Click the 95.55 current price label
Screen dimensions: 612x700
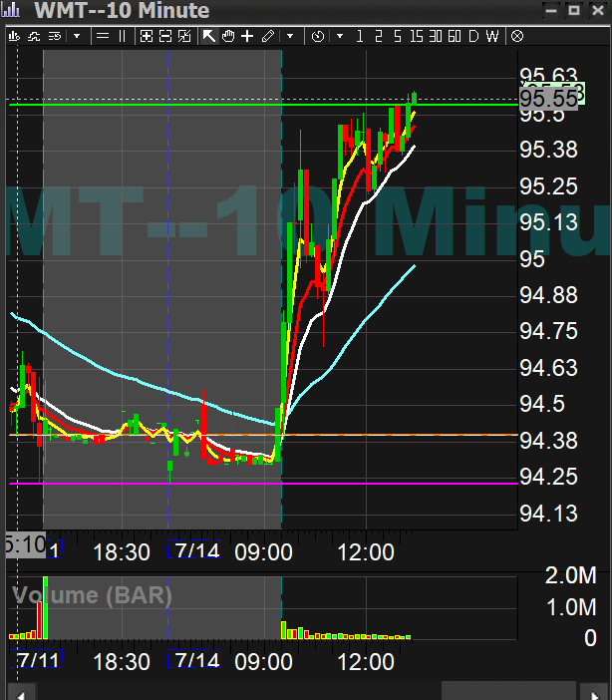[548, 98]
